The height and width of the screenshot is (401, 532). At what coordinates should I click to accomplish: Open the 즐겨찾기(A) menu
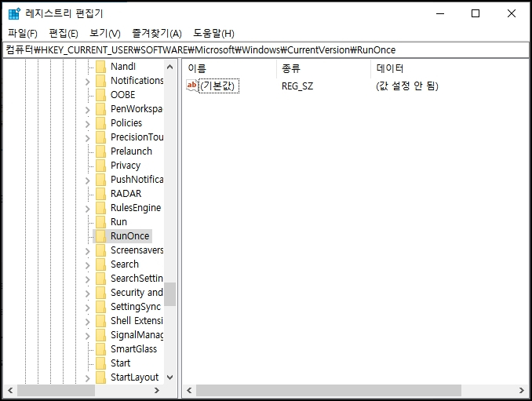(x=157, y=33)
